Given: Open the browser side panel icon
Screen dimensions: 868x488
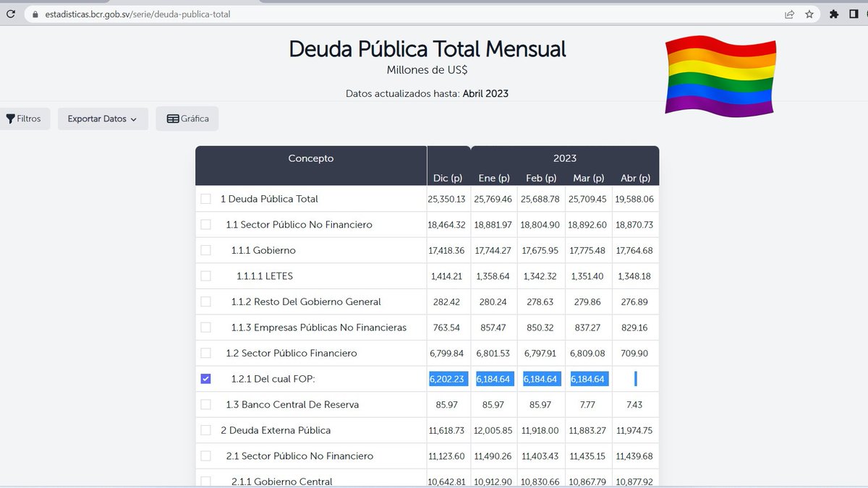Looking at the screenshot, I should pos(854,14).
